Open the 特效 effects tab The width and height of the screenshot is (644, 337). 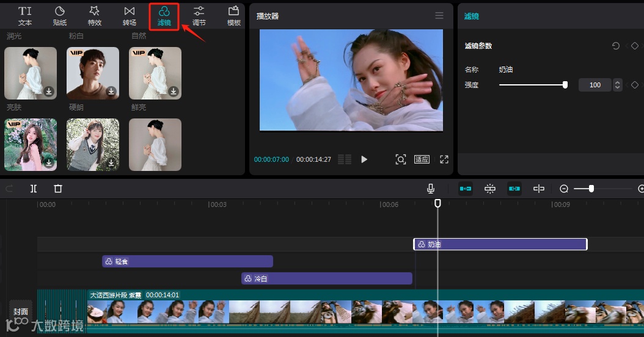(x=95, y=16)
